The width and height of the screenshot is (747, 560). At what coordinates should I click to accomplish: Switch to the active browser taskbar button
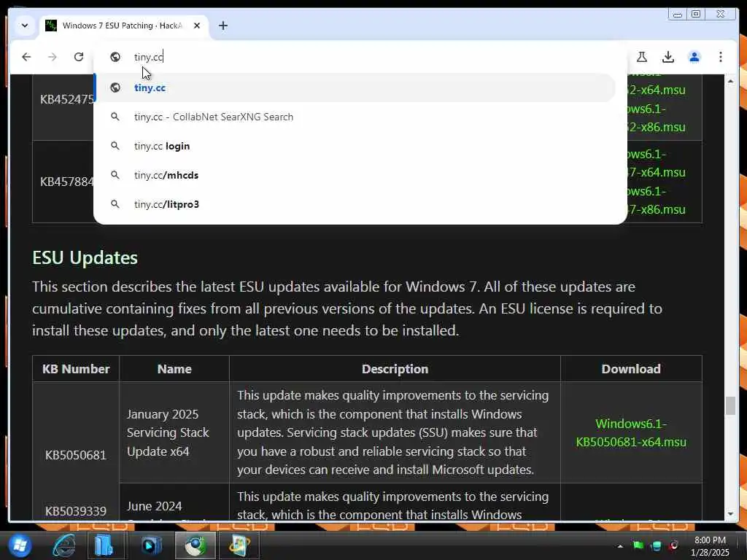[x=196, y=545]
